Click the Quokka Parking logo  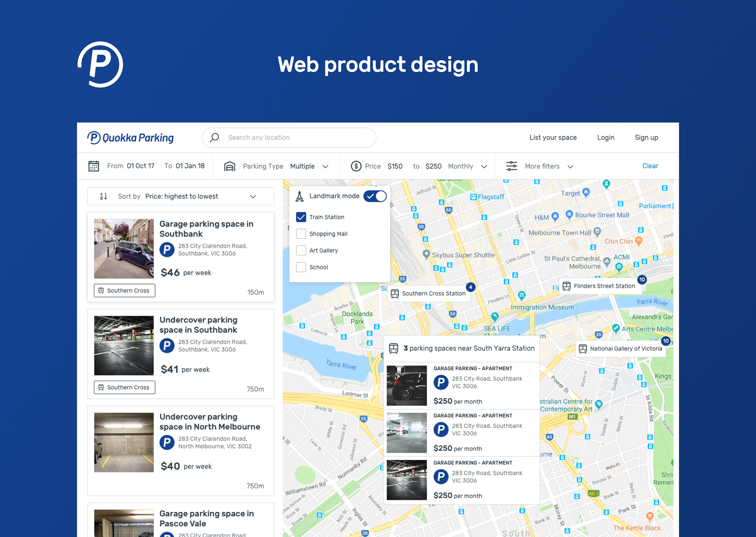coord(130,138)
